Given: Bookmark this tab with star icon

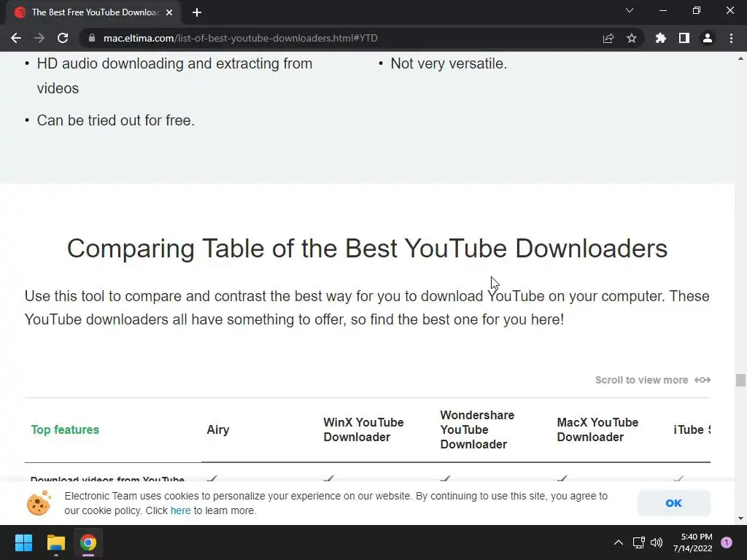Looking at the screenshot, I should tap(632, 38).
